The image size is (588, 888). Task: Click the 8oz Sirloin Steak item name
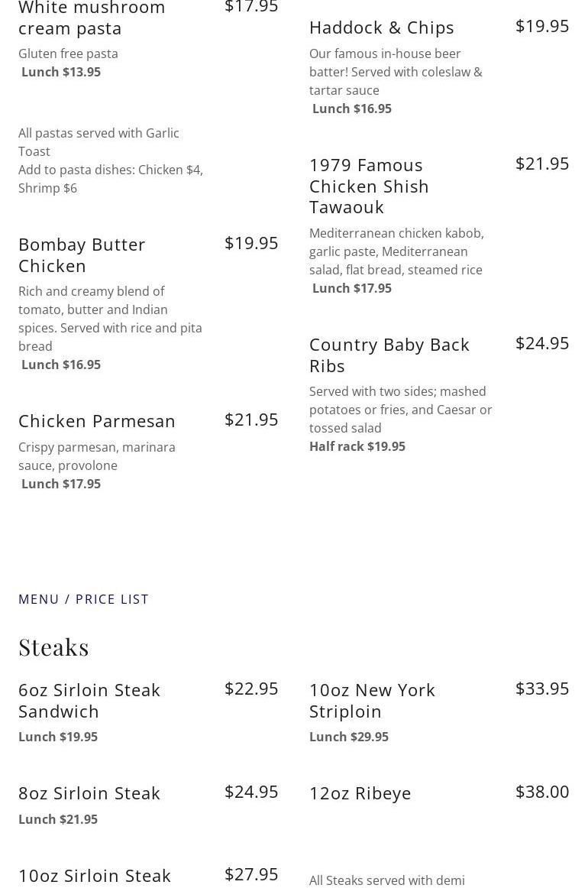coord(89,793)
